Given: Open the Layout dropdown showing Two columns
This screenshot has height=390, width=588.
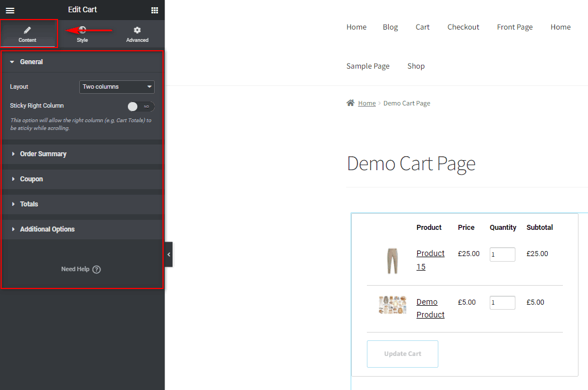Looking at the screenshot, I should click(116, 86).
